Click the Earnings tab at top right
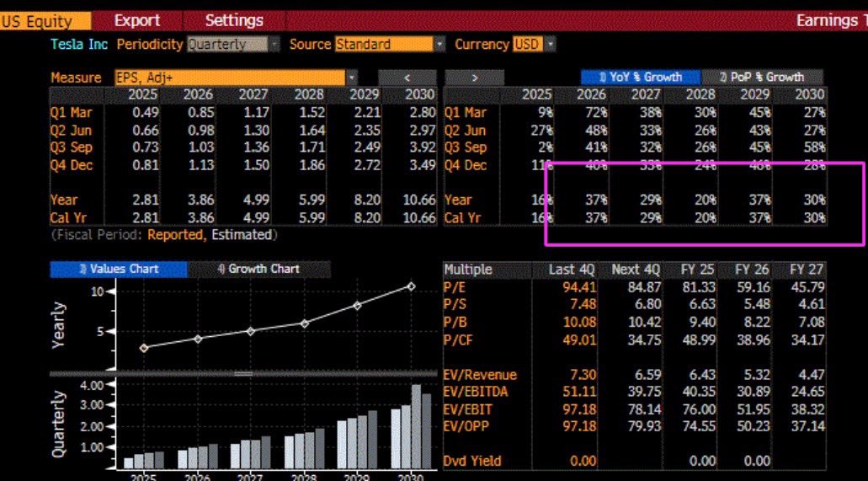Image resolution: width=868 pixels, height=481 pixels. point(832,21)
